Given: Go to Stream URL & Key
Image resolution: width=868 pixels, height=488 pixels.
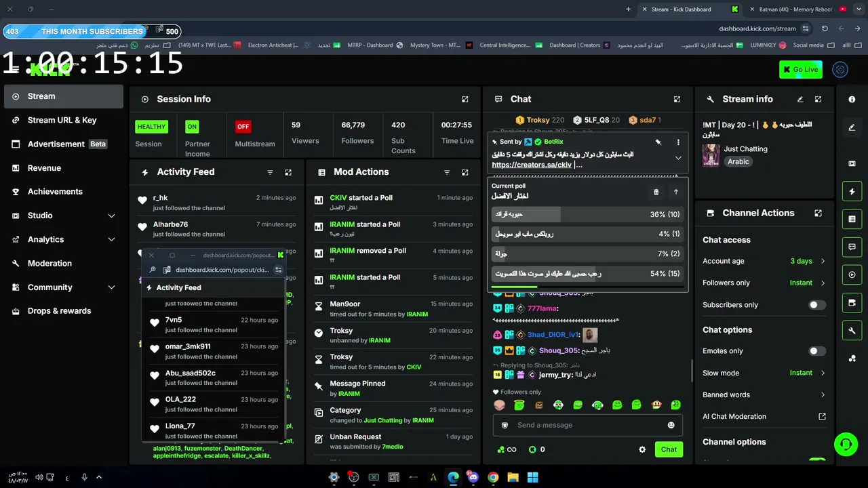Looking at the screenshot, I should pos(64,120).
